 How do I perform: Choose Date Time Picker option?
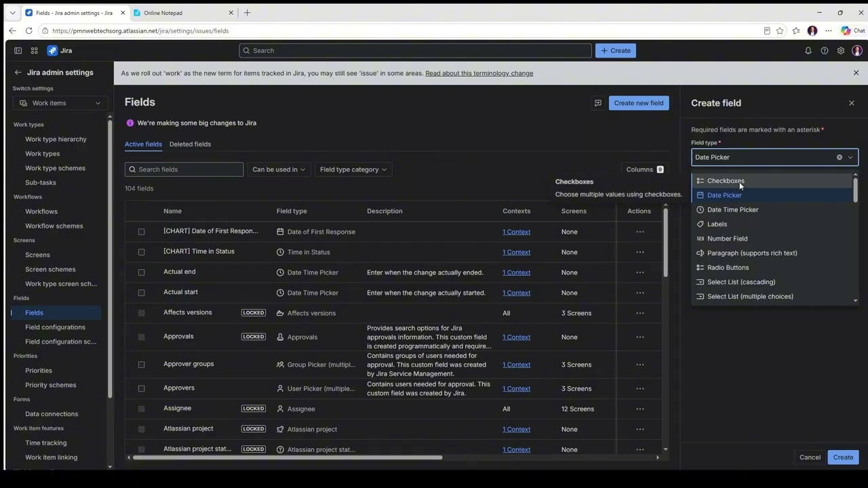(773, 209)
